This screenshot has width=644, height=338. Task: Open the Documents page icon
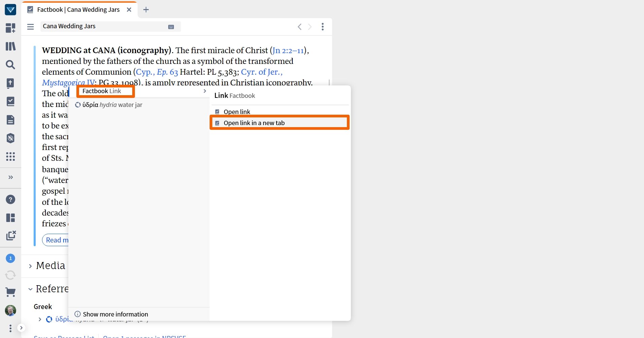(10, 120)
